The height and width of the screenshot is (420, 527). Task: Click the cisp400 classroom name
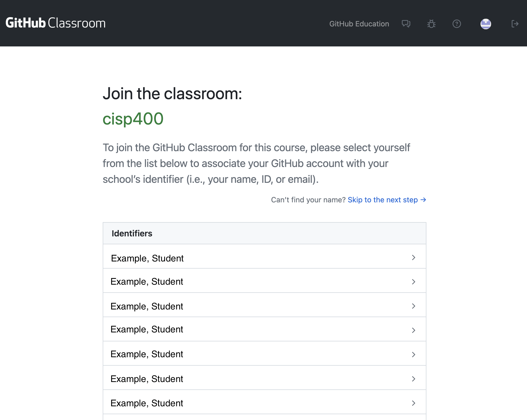pos(133,119)
